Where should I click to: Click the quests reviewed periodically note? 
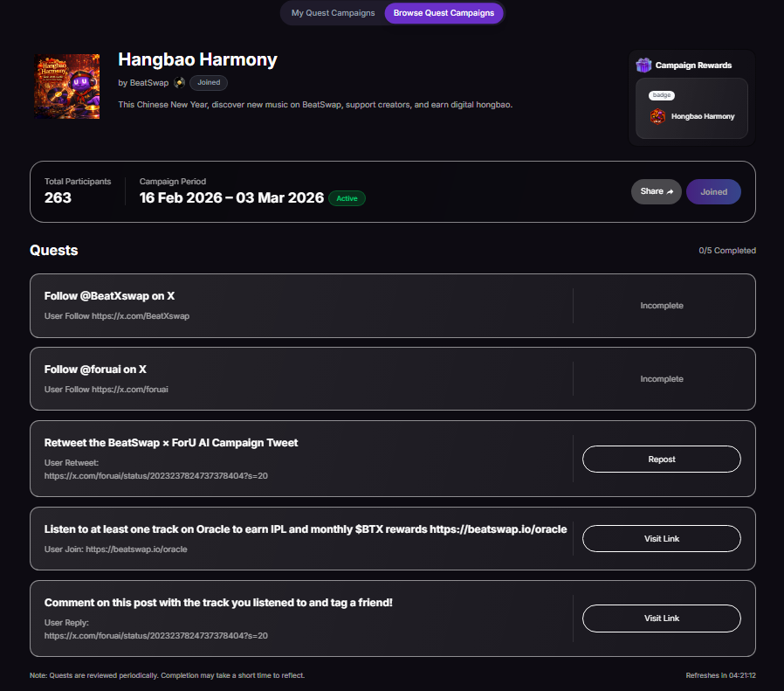tap(167, 675)
